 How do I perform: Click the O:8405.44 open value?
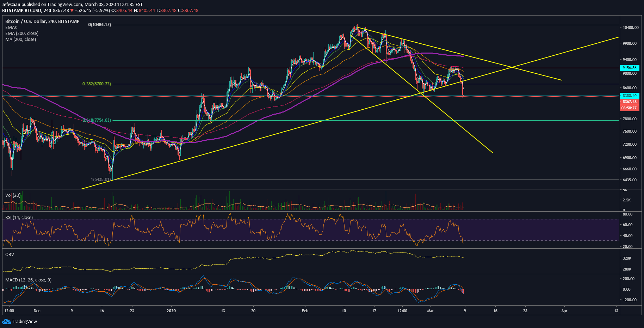(122, 11)
